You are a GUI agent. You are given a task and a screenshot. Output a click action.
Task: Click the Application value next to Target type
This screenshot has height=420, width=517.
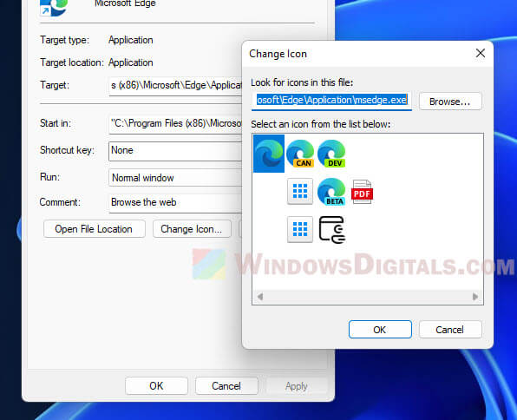click(x=131, y=40)
